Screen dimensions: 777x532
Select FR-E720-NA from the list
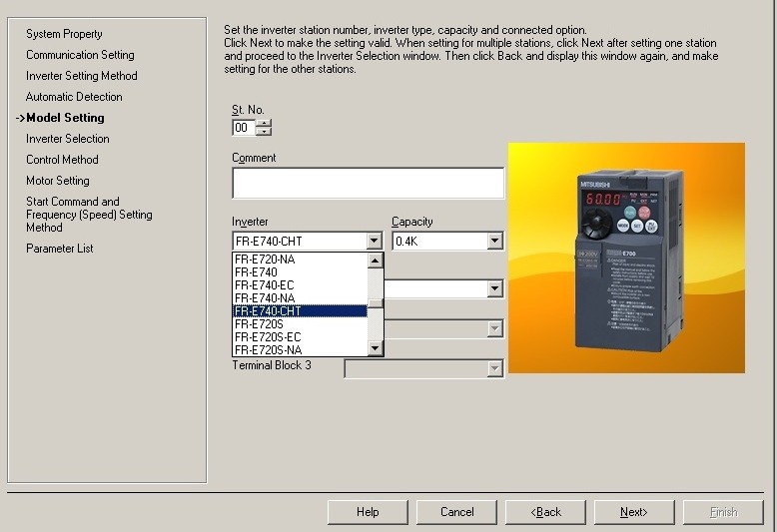[300, 260]
